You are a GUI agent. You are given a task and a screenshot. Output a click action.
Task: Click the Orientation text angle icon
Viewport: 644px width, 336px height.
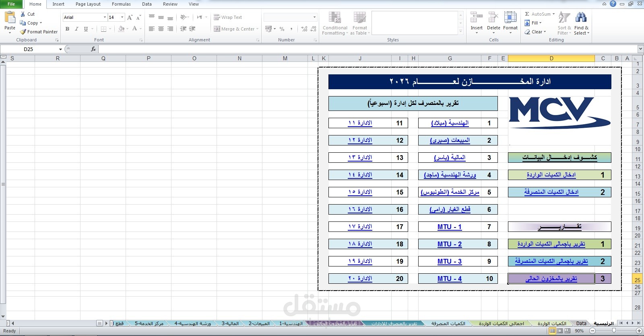[x=184, y=17]
